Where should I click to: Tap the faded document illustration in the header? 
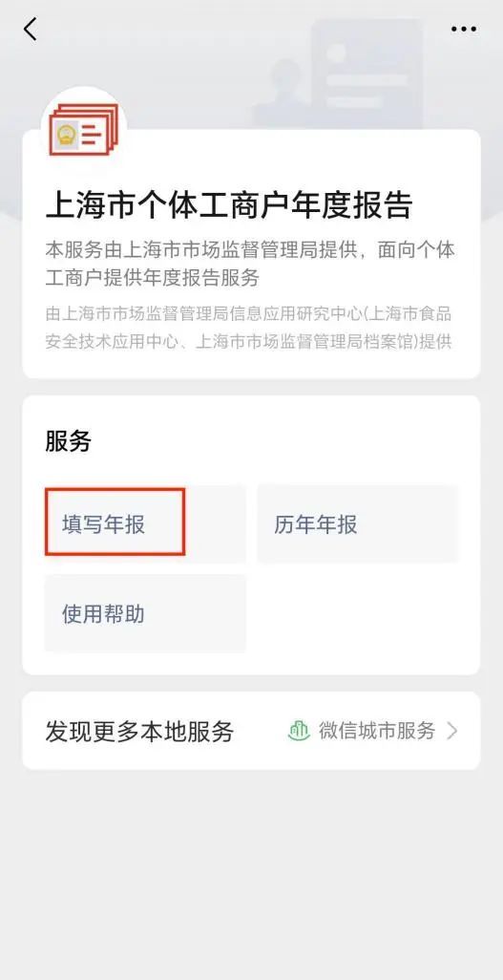(x=367, y=72)
